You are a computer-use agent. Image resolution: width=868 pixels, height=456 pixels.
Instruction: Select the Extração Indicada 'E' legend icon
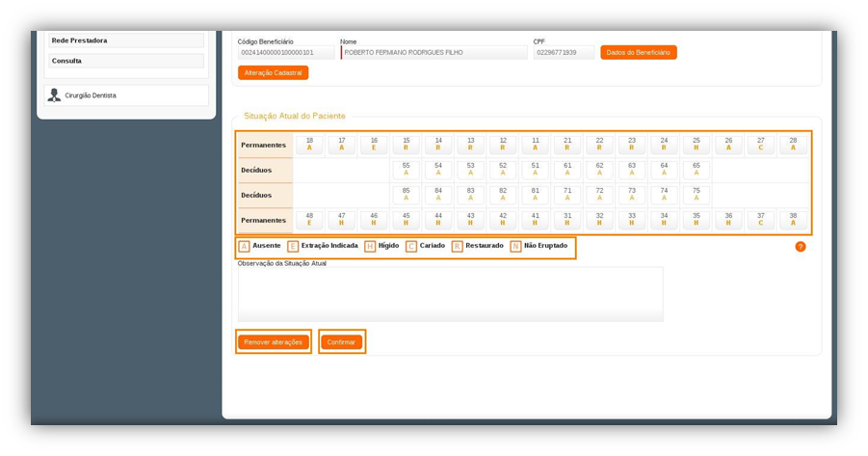[x=293, y=247]
